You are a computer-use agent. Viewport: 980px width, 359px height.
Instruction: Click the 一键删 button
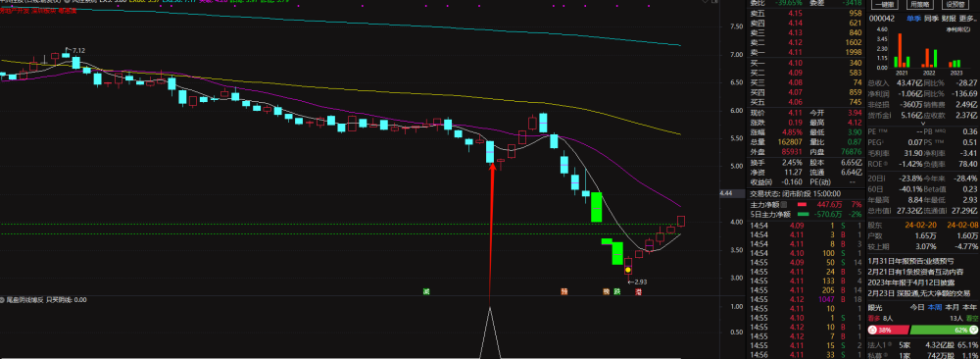[882, 4]
